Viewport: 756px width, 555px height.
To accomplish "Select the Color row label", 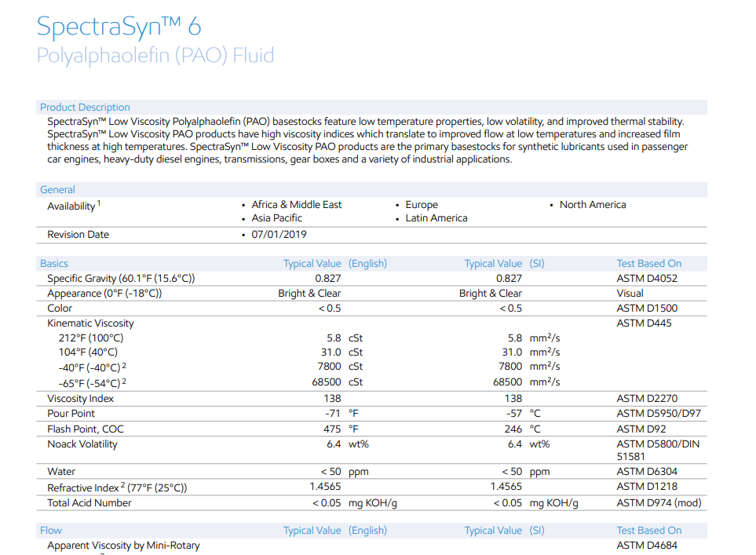I will click(60, 309).
